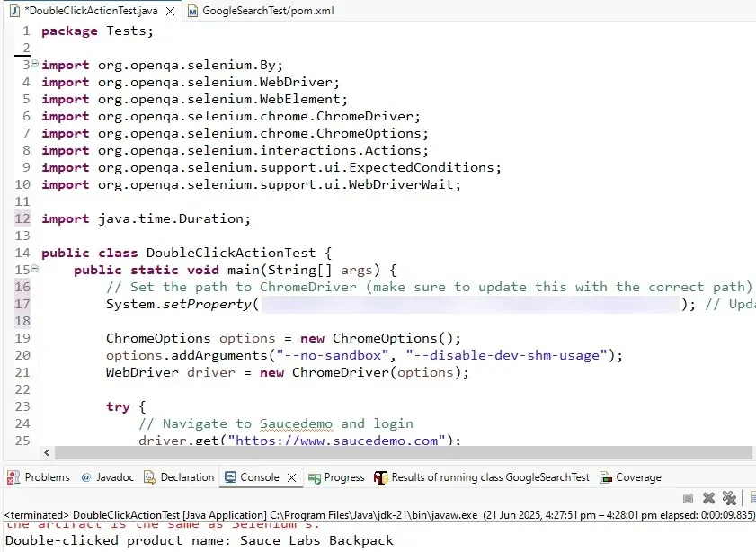Open the Declaration view tab
The height and width of the screenshot is (552, 756).
click(180, 477)
